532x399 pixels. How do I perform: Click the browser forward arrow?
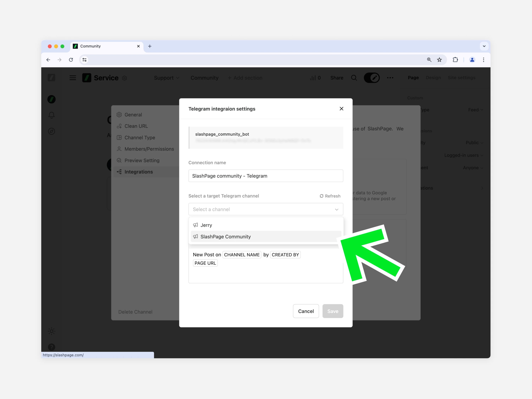click(x=59, y=60)
